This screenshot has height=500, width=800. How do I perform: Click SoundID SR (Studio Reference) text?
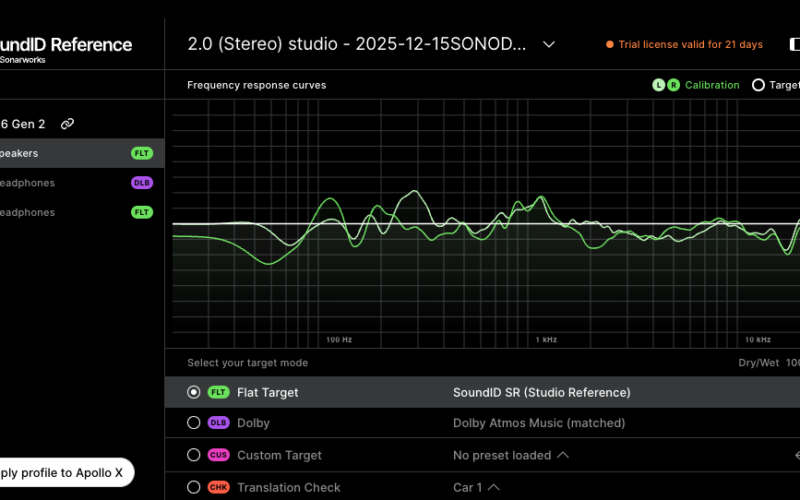542,392
